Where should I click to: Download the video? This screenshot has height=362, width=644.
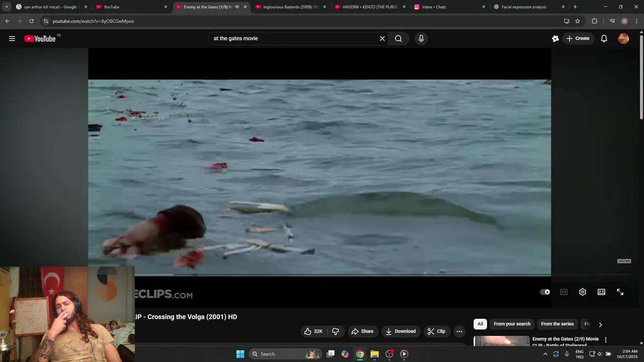[x=400, y=331]
